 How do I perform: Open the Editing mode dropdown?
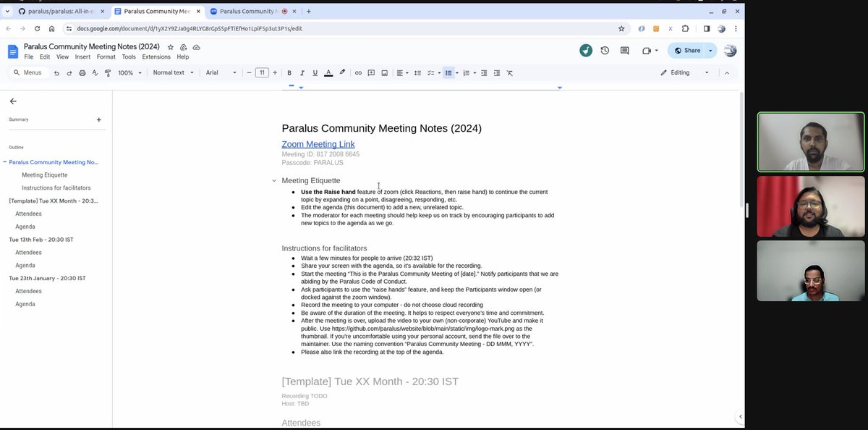coord(684,73)
